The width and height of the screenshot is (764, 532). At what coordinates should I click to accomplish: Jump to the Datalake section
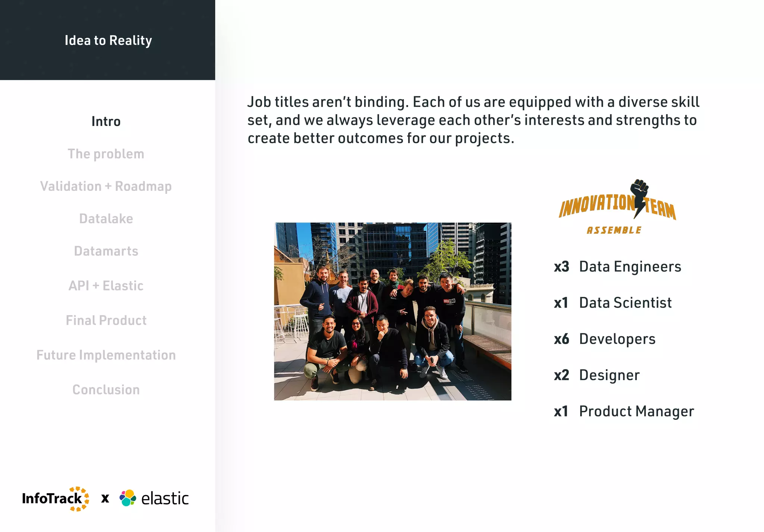(106, 219)
